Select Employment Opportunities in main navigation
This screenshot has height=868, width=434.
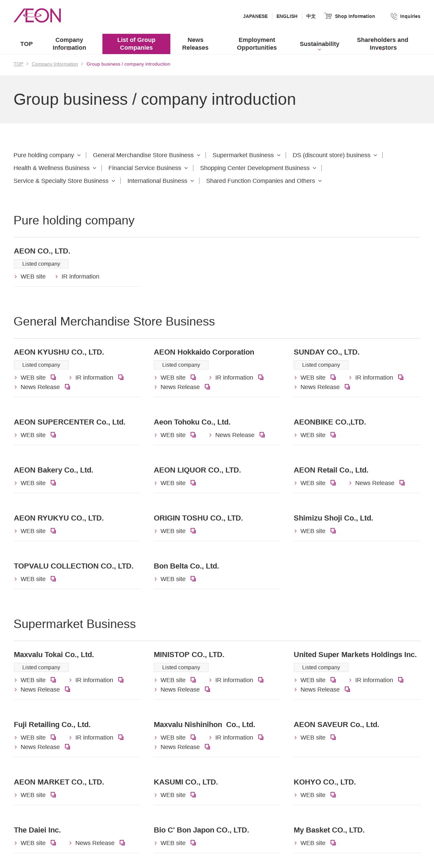click(257, 44)
